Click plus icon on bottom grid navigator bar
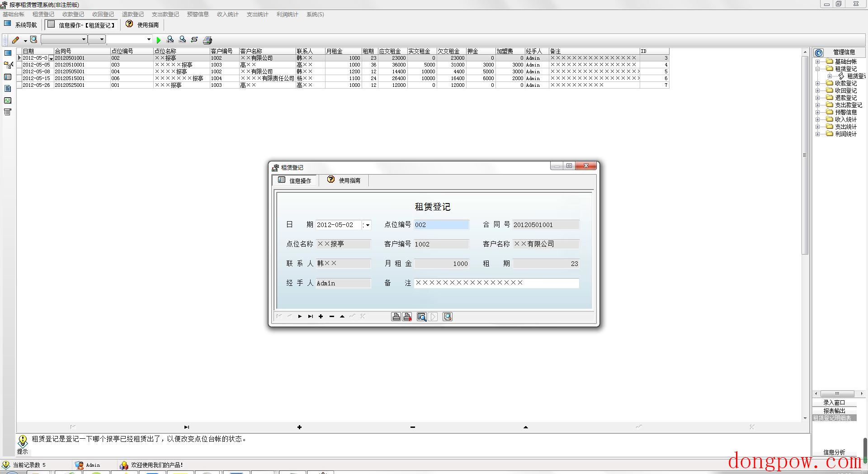Image resolution: width=868 pixels, height=474 pixels. point(299,427)
